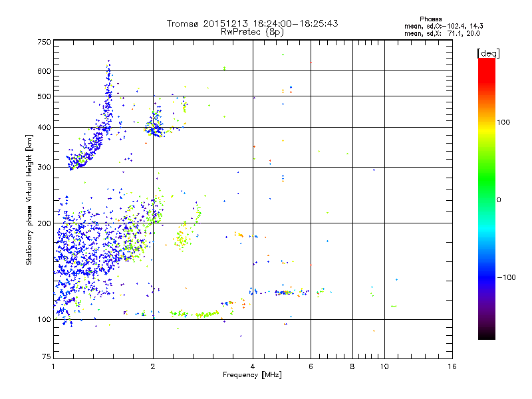Image resolution: width=532 pixels, height=399 pixels.
Task: Click the '16' frequency axis tick label
Action: click(x=452, y=366)
